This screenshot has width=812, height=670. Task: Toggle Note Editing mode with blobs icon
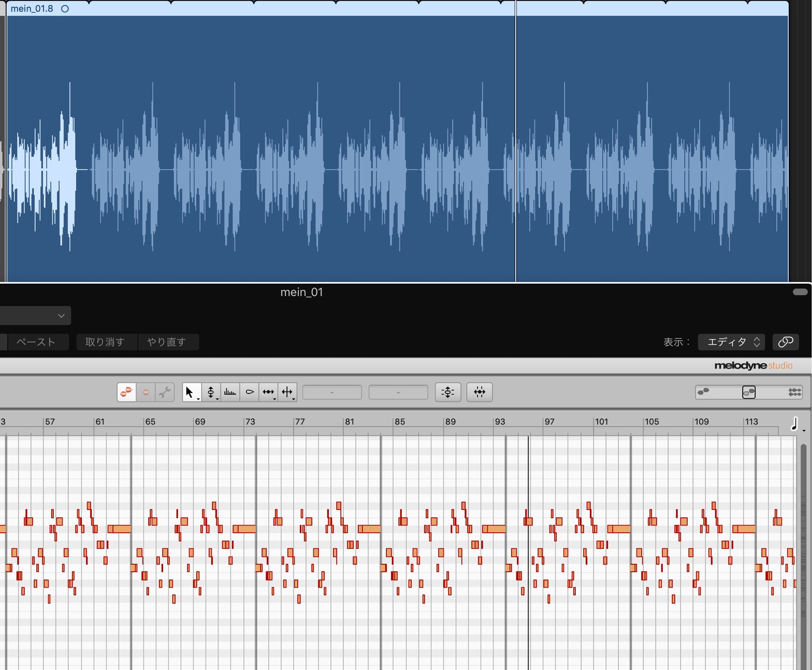click(x=126, y=392)
